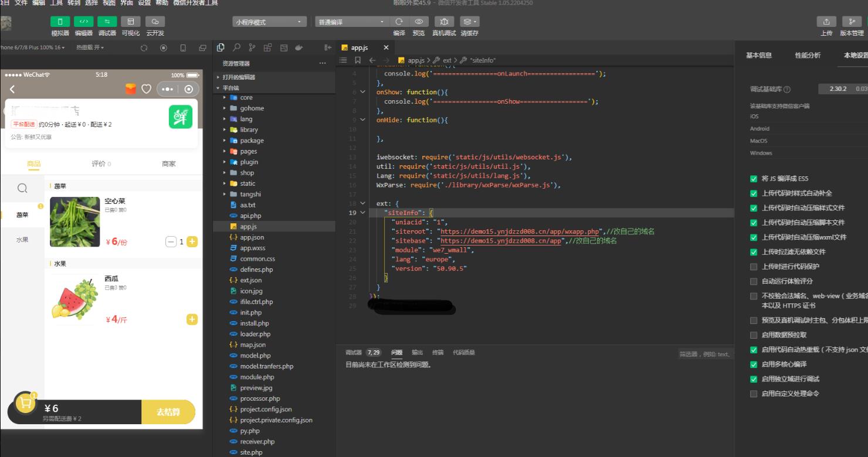Open the 文件 menu
Image resolution: width=868 pixels, height=457 pixels.
pyautogui.click(x=21, y=3)
